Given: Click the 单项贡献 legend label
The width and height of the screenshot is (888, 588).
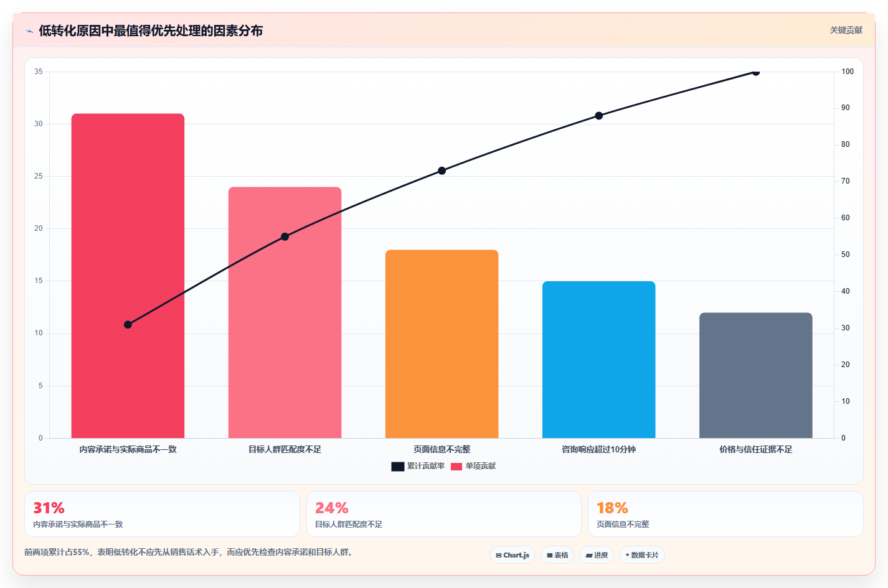Looking at the screenshot, I should tap(481, 466).
